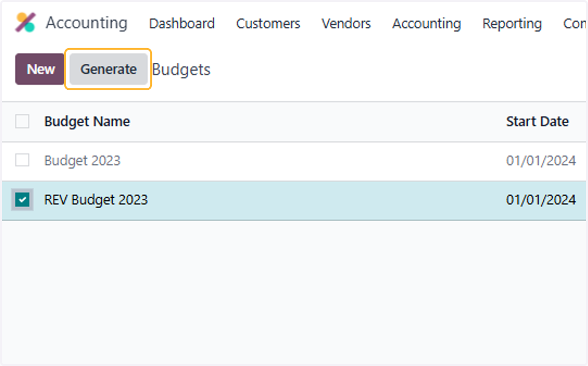588x366 pixels.
Task: Open the Accounting top menu item
Action: click(x=426, y=24)
